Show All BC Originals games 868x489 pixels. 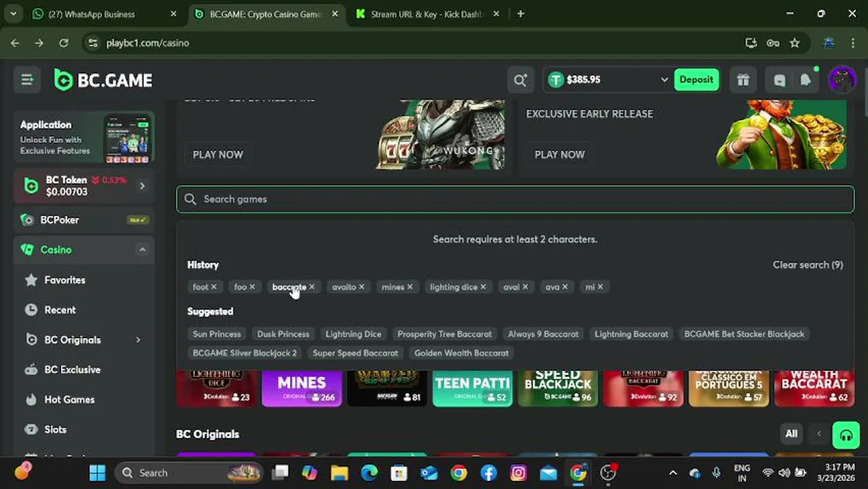click(x=791, y=434)
